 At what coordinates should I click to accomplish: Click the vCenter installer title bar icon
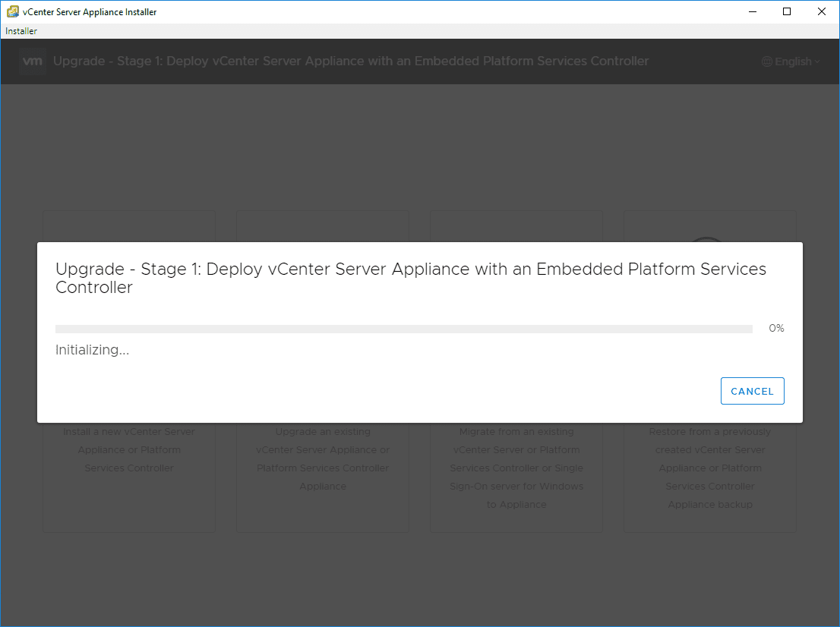[x=12, y=11]
